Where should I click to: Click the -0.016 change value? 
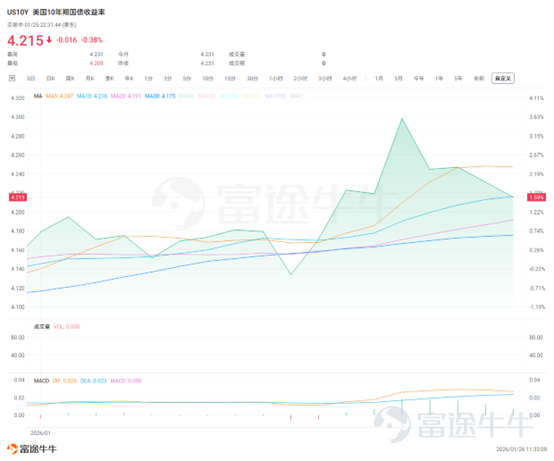[66, 40]
